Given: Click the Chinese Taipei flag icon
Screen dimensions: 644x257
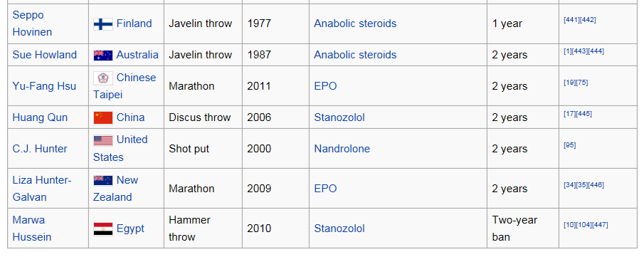Looking at the screenshot, I should click(102, 78).
